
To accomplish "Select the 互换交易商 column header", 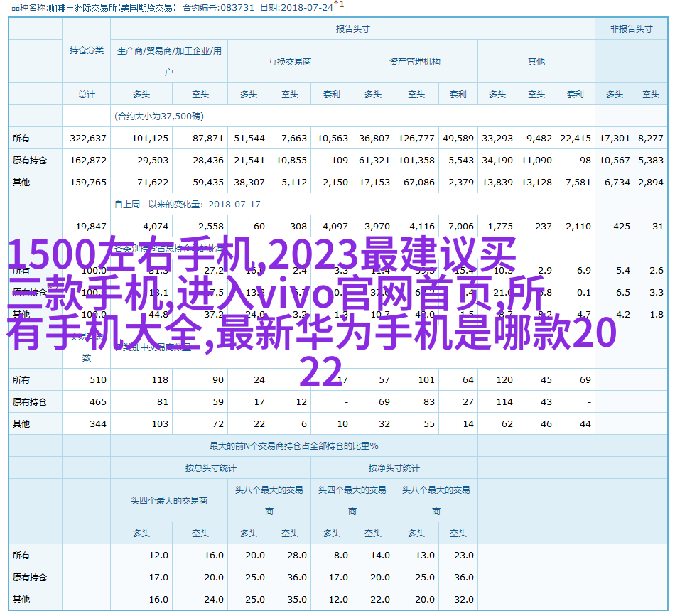I will [x=290, y=62].
